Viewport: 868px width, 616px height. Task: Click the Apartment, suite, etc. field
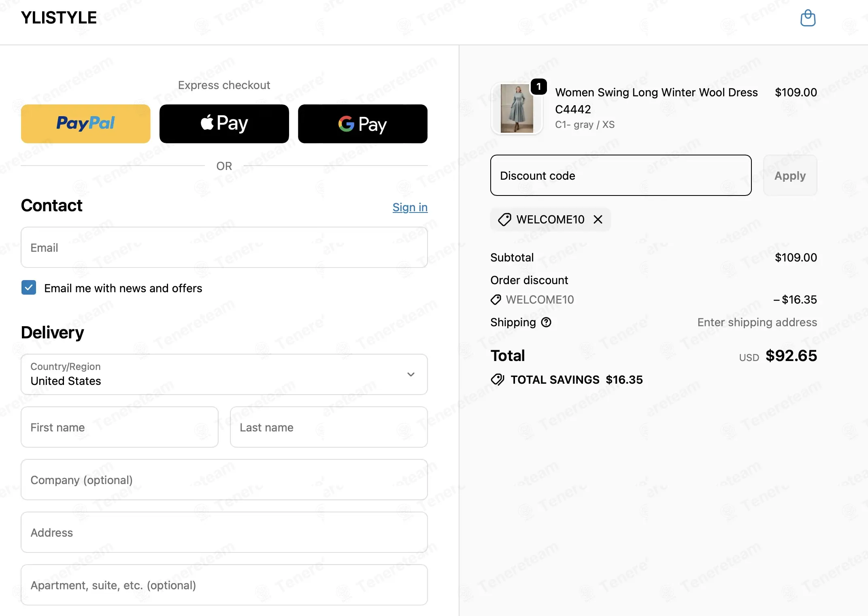coord(224,585)
